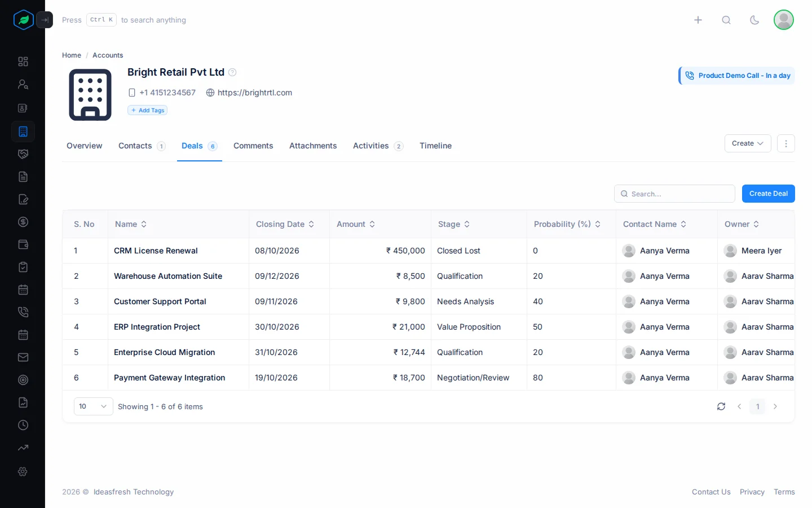Screen dimensions: 812x508
Task: Click the three-dot more options button
Action: tap(786, 143)
